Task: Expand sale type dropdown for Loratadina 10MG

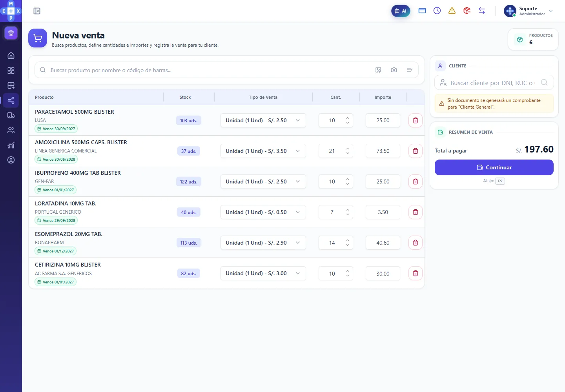Action: click(263, 212)
